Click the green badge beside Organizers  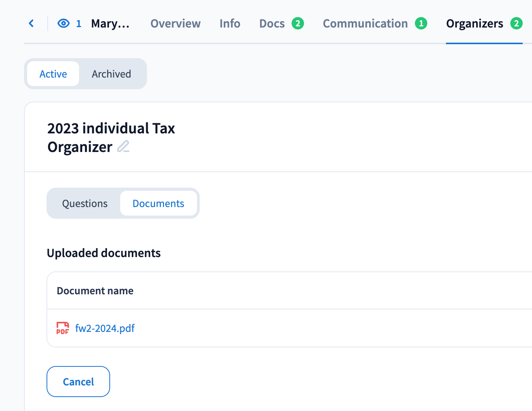click(516, 24)
